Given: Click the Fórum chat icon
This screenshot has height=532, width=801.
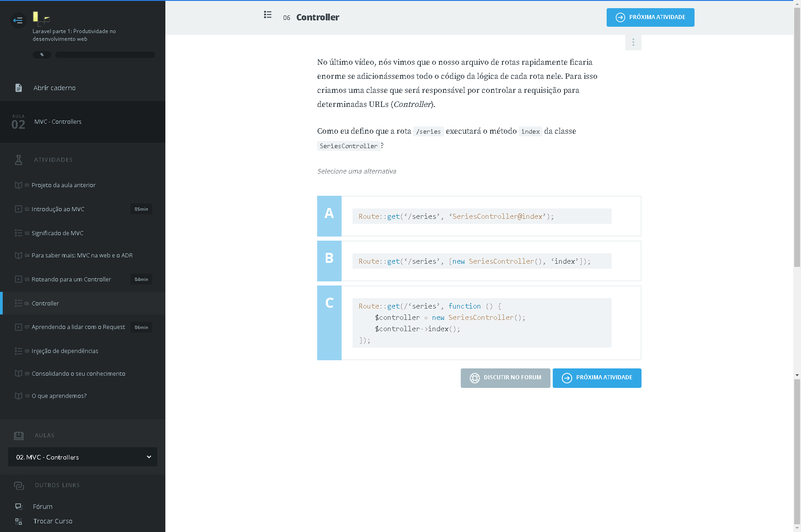Looking at the screenshot, I should [x=19, y=507].
